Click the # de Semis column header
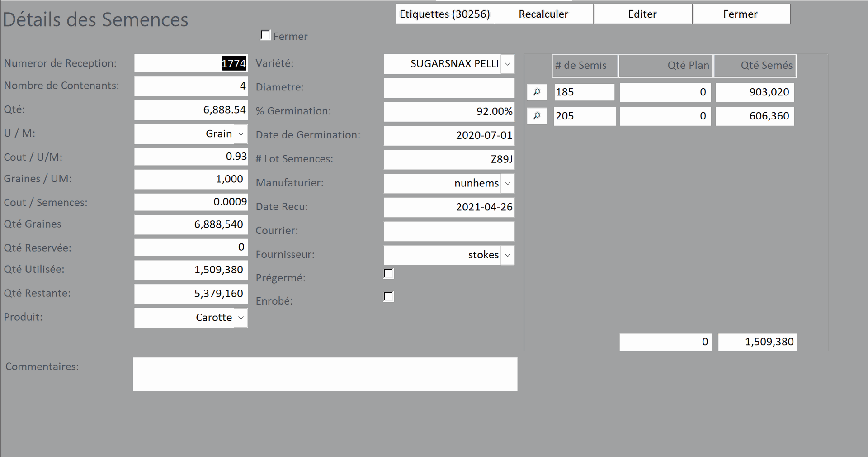868x457 pixels. tap(584, 66)
